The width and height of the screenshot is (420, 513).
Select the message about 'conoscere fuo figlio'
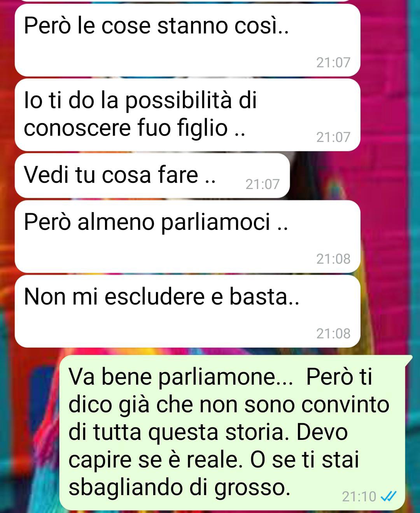click(187, 115)
